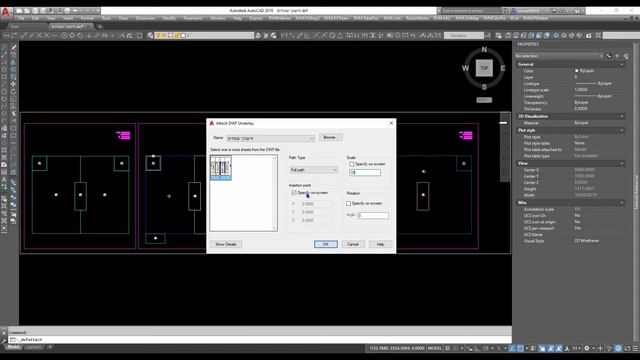
Task: Open status bar Customization menu icon
Action: [x=635, y=348]
